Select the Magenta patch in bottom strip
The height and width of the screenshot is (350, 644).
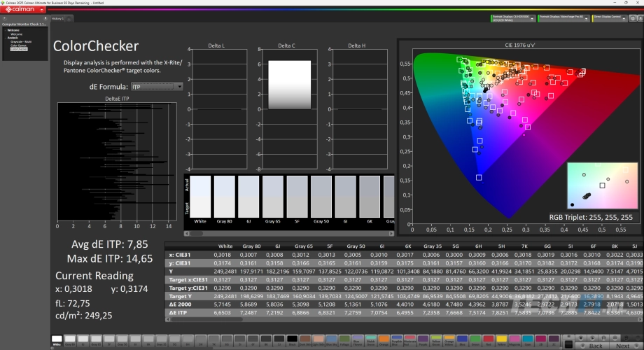pyautogui.click(x=514, y=341)
